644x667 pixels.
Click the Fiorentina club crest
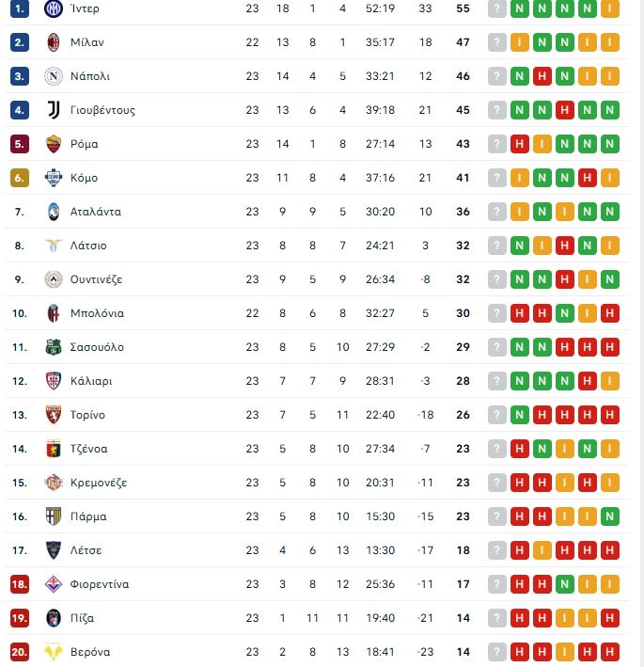(x=53, y=584)
